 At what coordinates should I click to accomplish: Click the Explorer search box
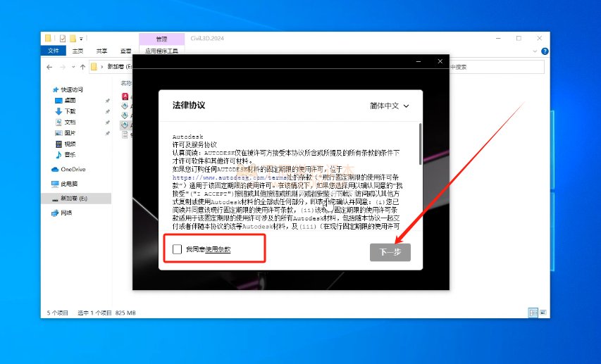click(x=496, y=67)
